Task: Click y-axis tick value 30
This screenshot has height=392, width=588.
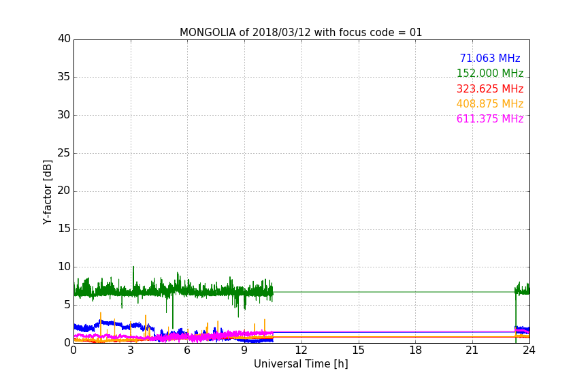Action: tap(64, 115)
